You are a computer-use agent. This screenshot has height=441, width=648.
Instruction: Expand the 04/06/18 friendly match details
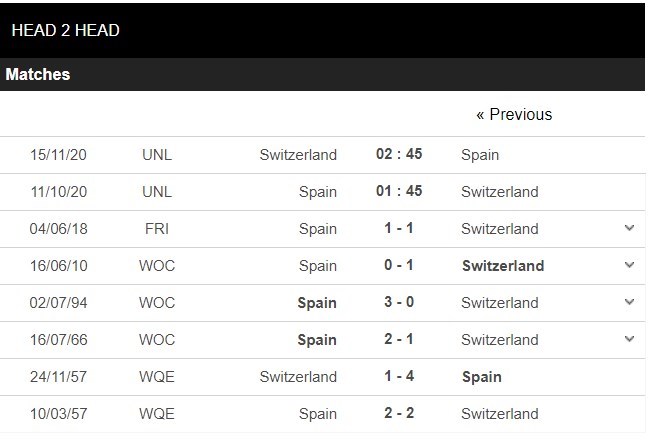(x=629, y=228)
